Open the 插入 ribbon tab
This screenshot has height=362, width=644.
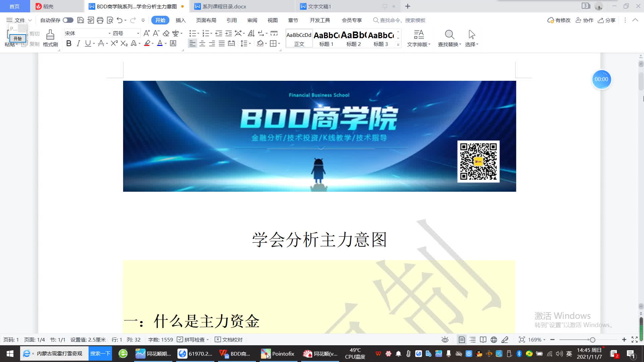point(180,20)
